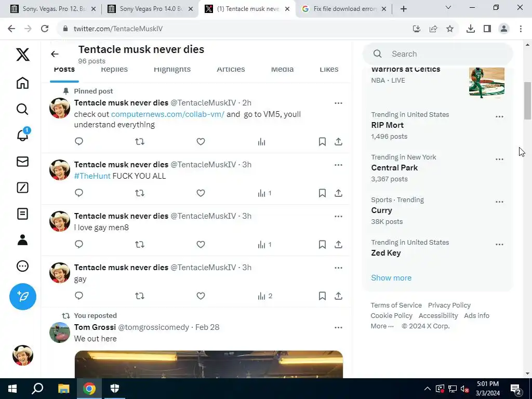Screen dimensions: 532x399
Task: Switch to the Media tab
Action: coord(282,70)
